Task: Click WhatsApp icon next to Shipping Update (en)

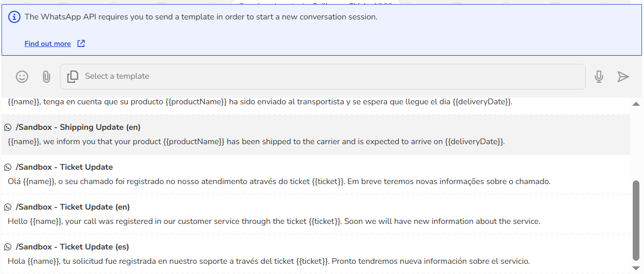Action: coord(8,127)
